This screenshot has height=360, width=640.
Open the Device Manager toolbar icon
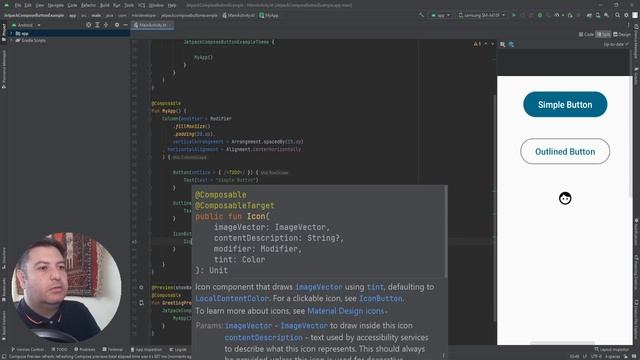[x=598, y=15]
